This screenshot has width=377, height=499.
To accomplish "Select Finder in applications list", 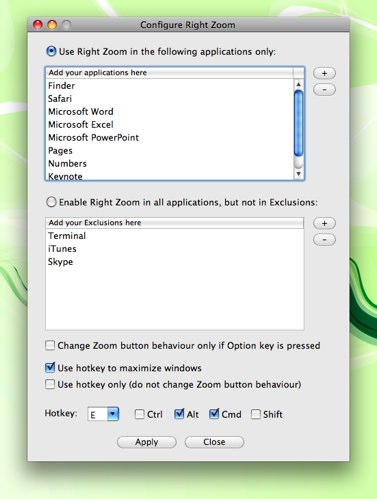I will pos(170,86).
